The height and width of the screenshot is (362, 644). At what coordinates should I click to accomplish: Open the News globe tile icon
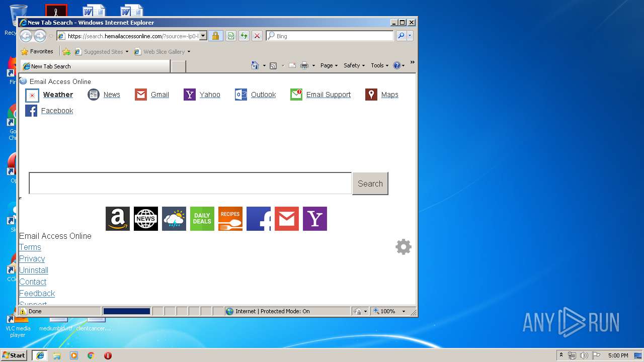146,219
